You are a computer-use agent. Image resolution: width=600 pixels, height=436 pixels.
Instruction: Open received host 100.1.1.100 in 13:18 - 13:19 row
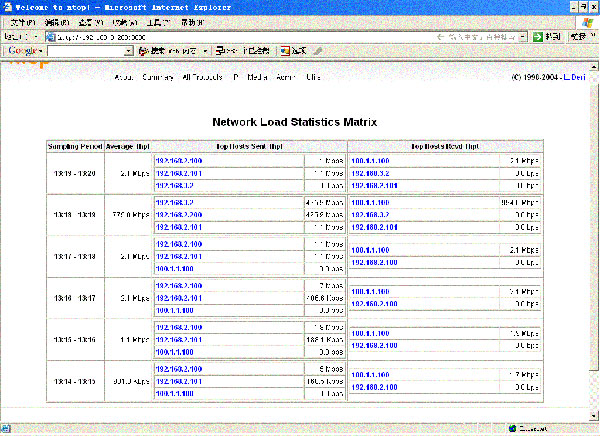click(370, 202)
